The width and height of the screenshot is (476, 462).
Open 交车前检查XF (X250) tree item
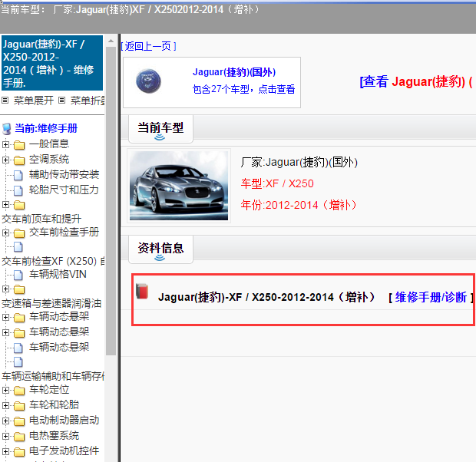click(53, 262)
